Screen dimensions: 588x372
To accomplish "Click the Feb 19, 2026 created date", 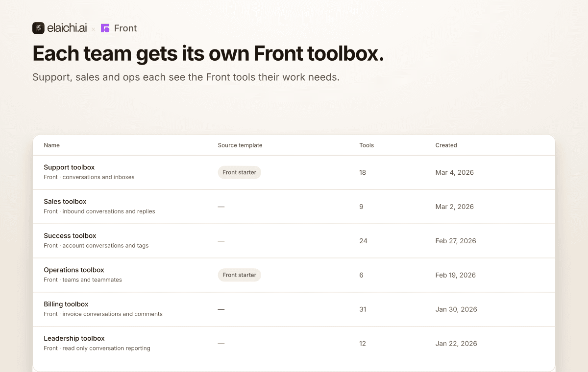I will pyautogui.click(x=456, y=275).
